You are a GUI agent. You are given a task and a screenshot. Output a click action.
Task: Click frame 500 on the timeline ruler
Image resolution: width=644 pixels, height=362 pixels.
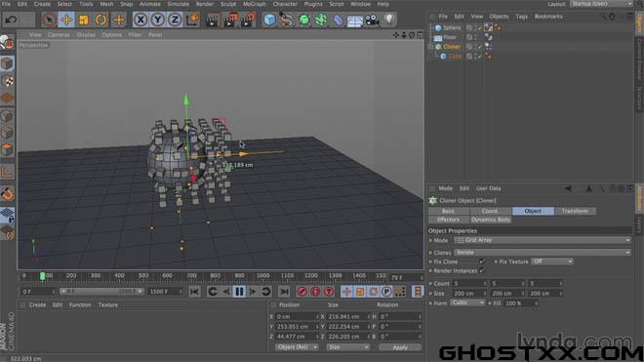(x=143, y=276)
